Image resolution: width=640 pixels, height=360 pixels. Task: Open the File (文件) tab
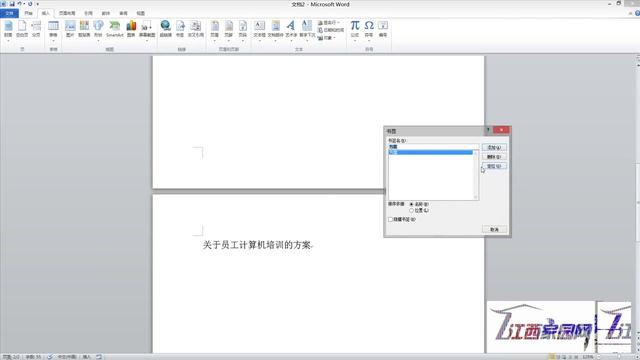[9, 13]
